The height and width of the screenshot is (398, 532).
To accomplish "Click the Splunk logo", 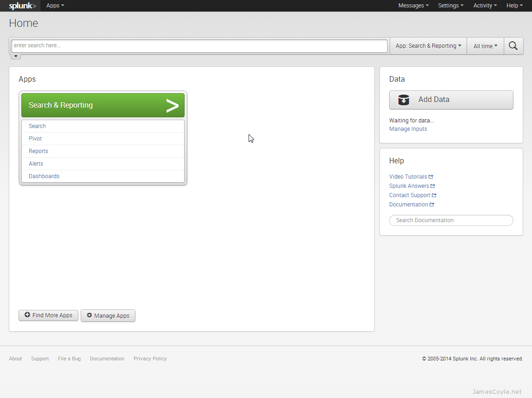I will [22, 6].
